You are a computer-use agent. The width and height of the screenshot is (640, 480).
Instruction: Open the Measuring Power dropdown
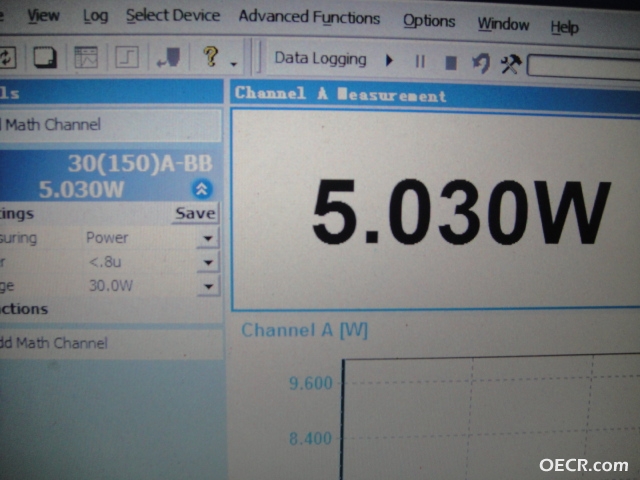click(x=208, y=238)
